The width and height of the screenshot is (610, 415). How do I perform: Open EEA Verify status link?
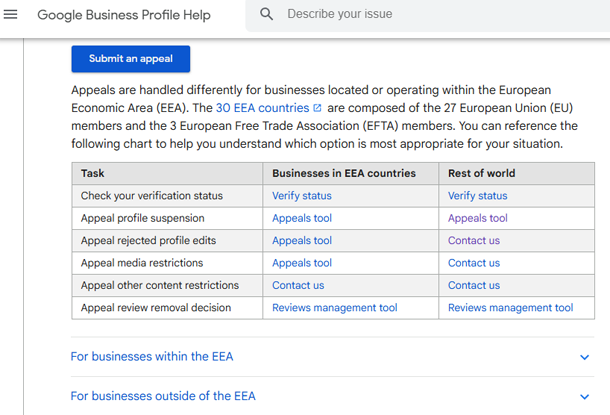click(301, 196)
